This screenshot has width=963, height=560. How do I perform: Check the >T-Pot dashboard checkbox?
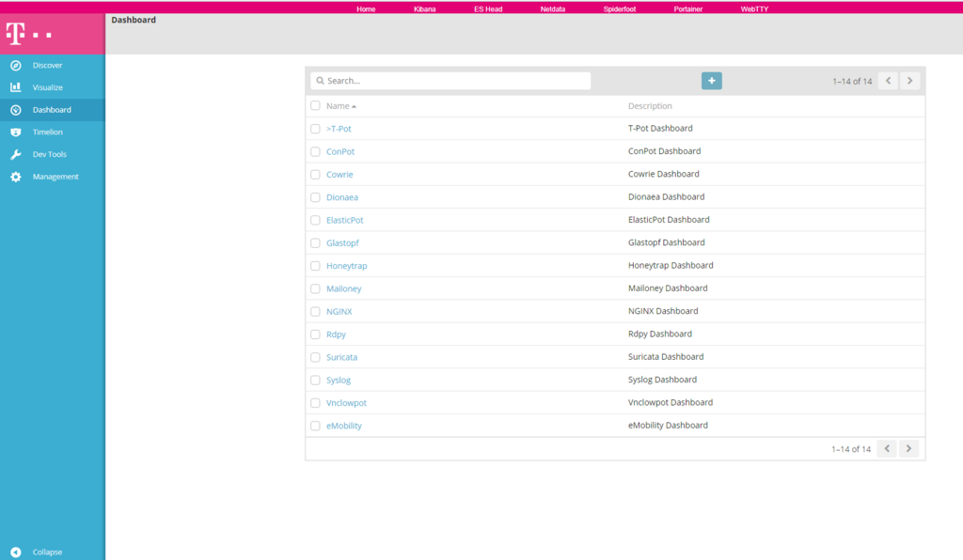tap(315, 129)
